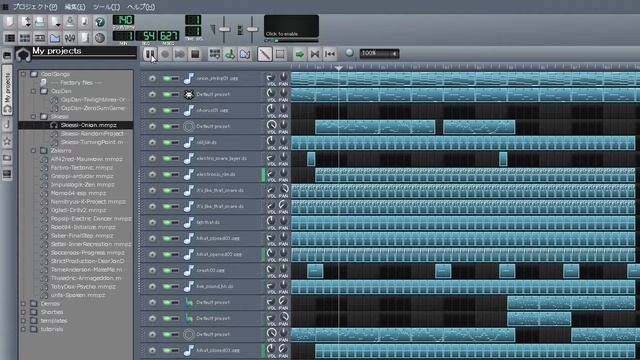Click the tempo 140 BPM display
Viewport: 640px width, 360px height.
pos(123,20)
